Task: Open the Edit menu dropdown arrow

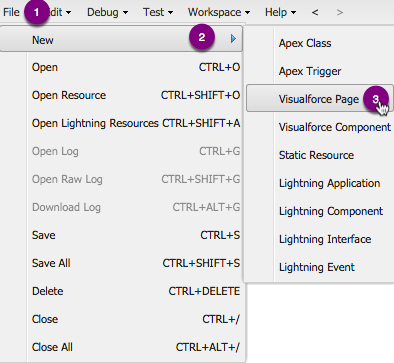Action: coord(68,13)
